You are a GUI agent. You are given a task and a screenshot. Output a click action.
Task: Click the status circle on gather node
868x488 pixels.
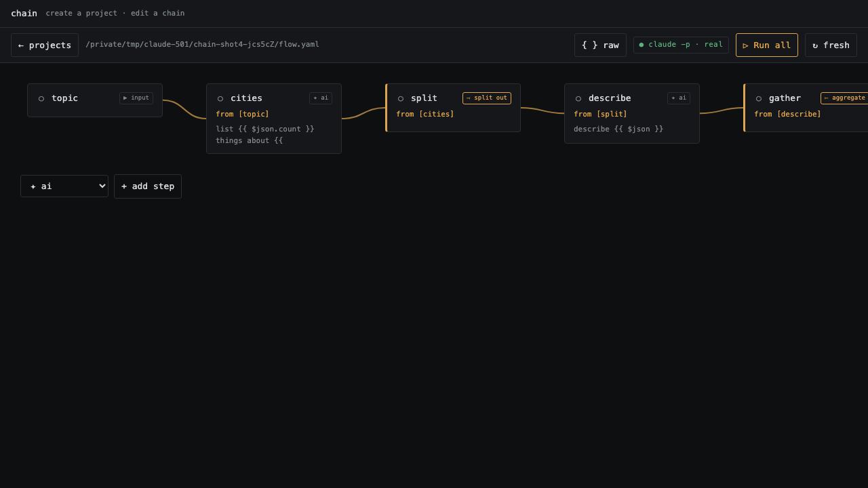pyautogui.click(x=759, y=99)
